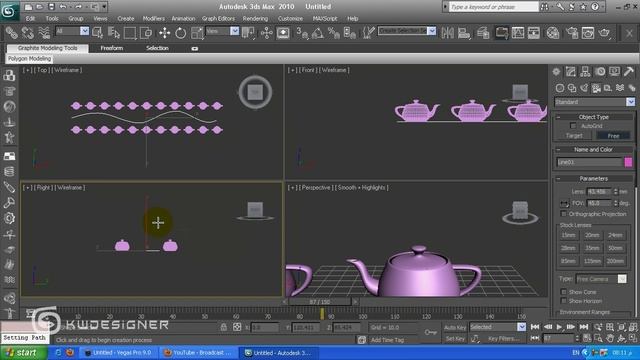Toggle the Auto Key button
The height and width of the screenshot is (360, 640).
(x=455, y=327)
